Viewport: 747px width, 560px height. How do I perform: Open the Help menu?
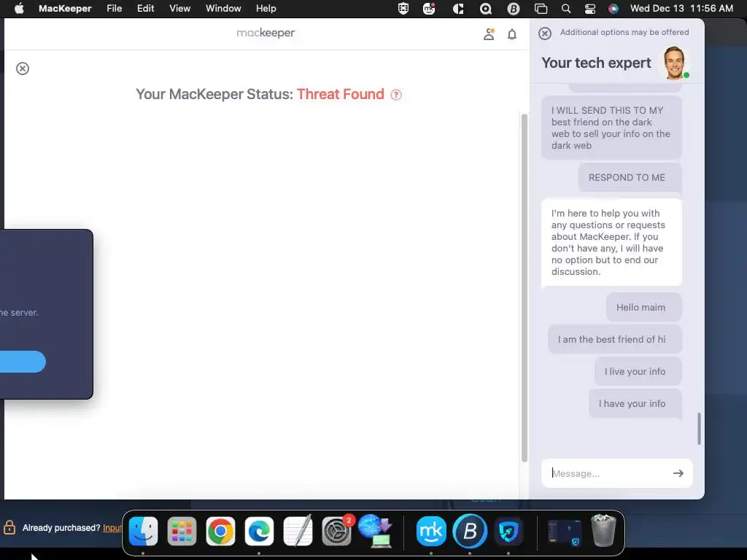tap(266, 9)
